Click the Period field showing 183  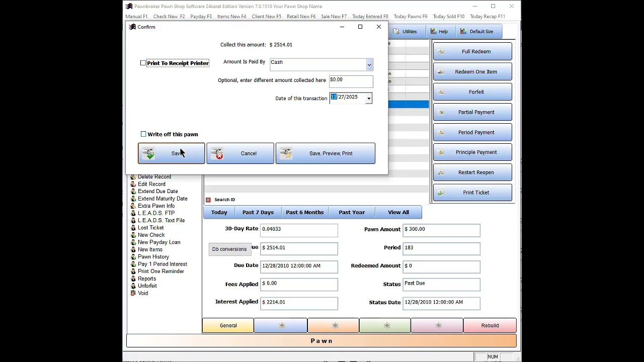441,248
